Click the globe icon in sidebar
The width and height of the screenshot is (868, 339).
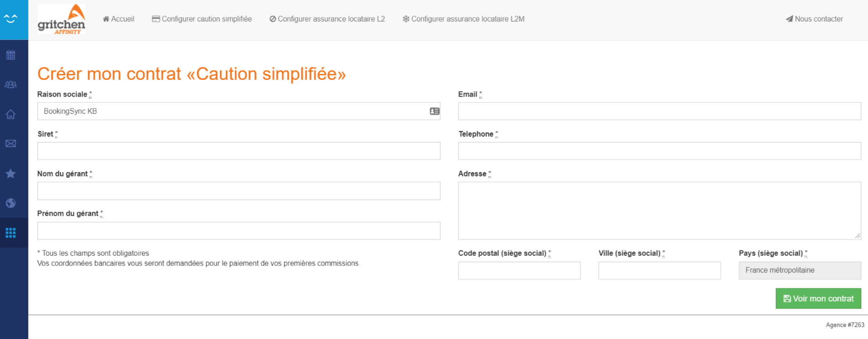(11, 203)
